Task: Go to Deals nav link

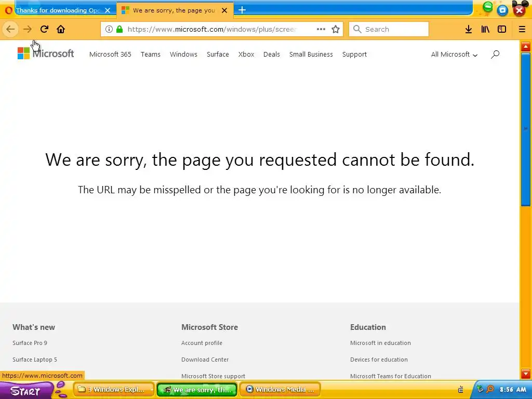Action: 272,54
